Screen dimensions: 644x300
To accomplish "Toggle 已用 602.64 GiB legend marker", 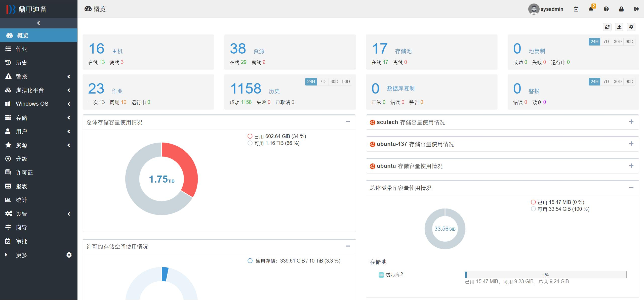I will [250, 136].
